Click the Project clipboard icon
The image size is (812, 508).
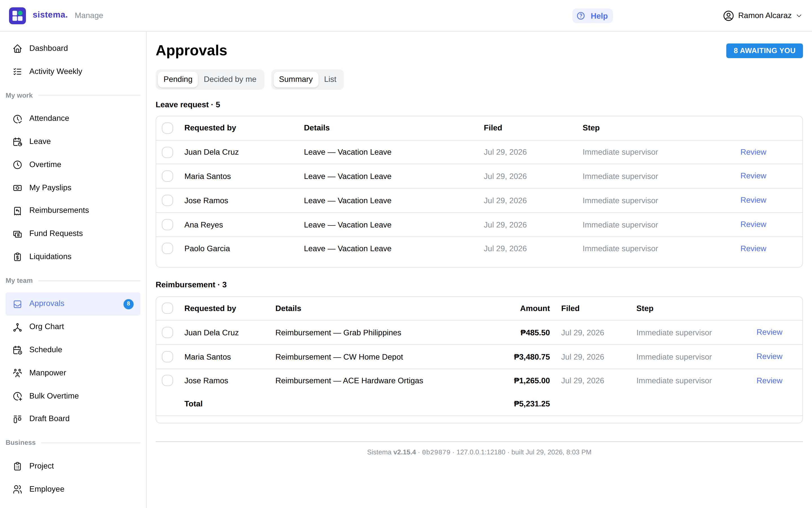(17, 466)
